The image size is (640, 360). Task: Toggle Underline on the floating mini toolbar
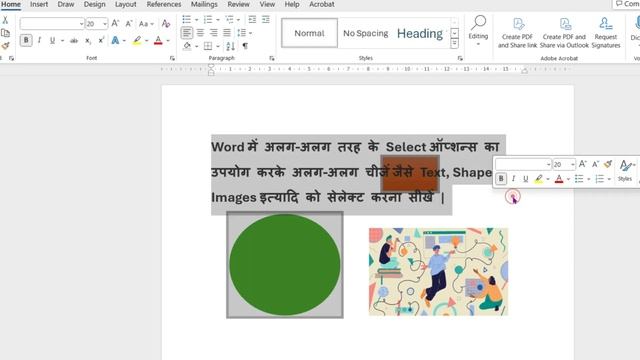[526, 179]
